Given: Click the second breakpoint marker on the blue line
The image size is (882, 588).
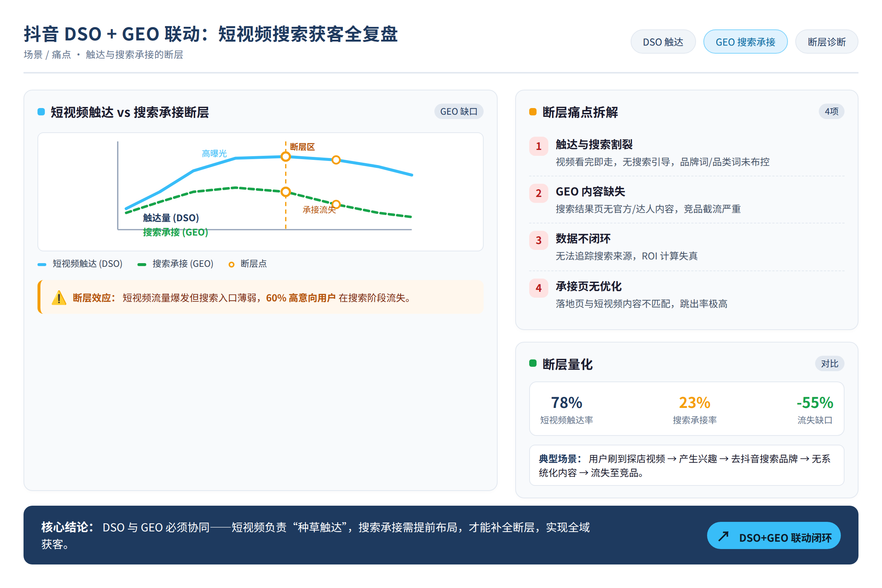Looking at the screenshot, I should 336,160.
